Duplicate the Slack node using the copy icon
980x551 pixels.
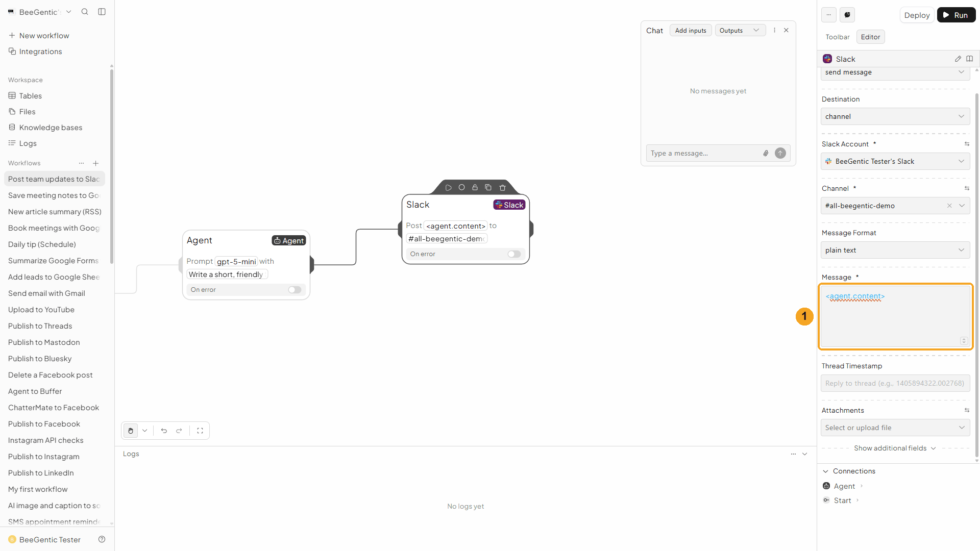coord(488,188)
